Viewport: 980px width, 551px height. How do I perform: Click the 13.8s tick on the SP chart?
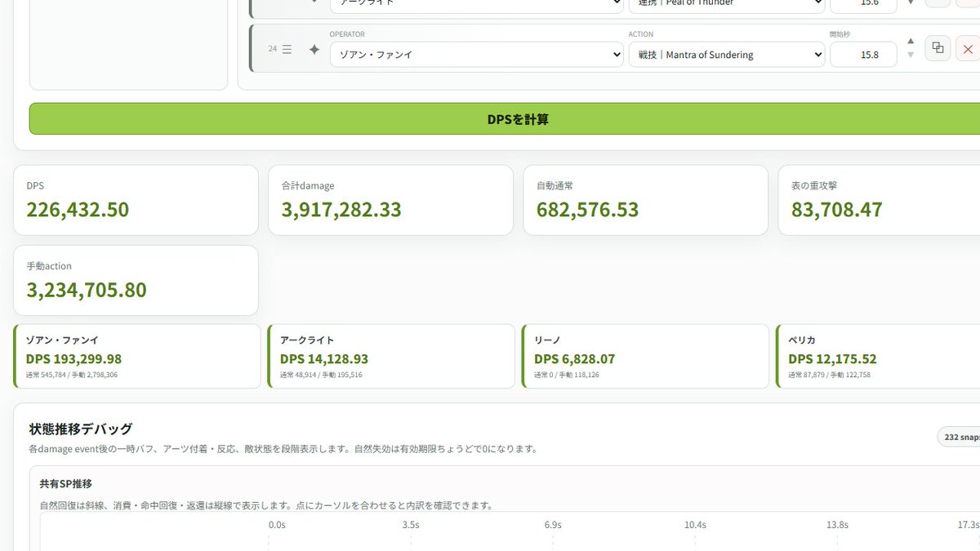837,525
